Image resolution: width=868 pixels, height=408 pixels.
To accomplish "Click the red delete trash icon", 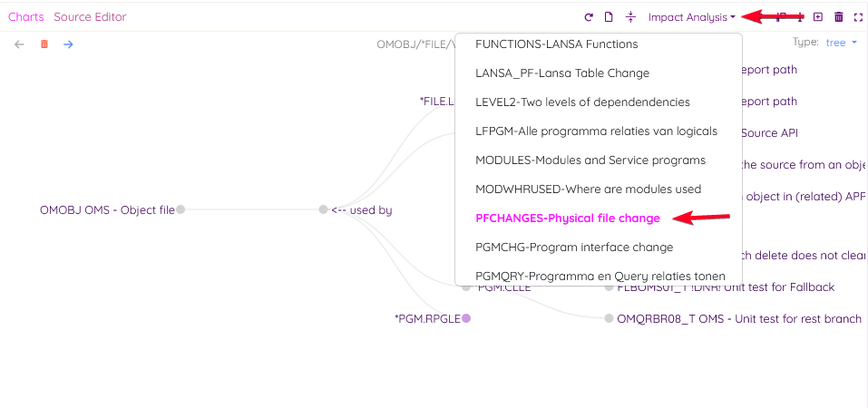I will (x=44, y=44).
